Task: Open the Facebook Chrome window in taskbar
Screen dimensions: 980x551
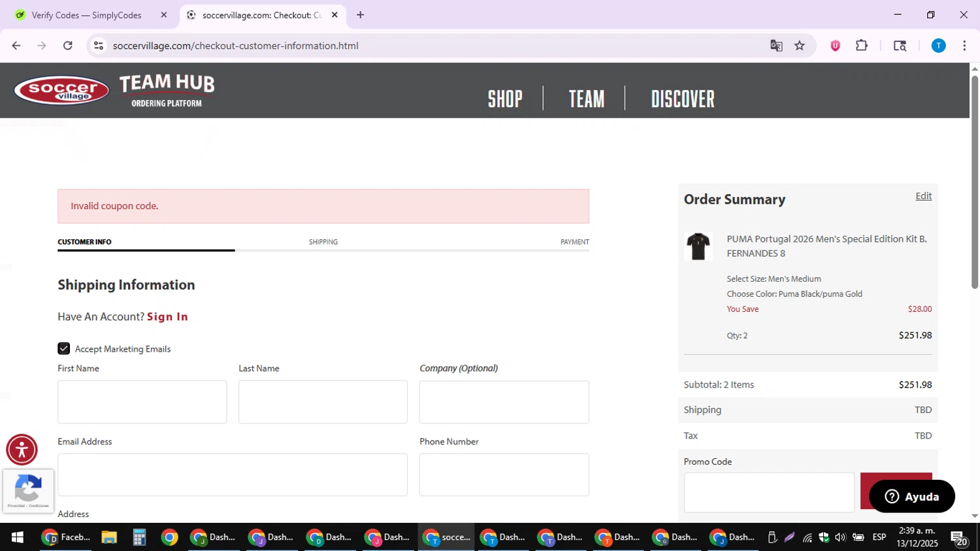Action: click(x=66, y=537)
